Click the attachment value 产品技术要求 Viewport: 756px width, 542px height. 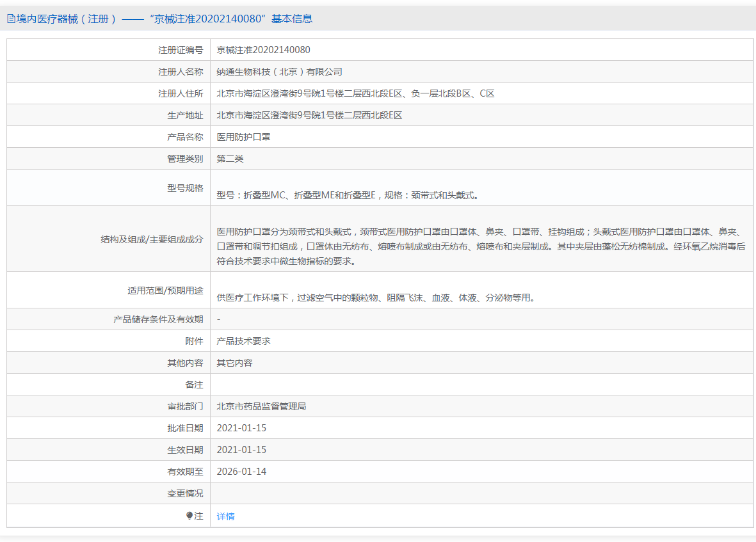[243, 341]
